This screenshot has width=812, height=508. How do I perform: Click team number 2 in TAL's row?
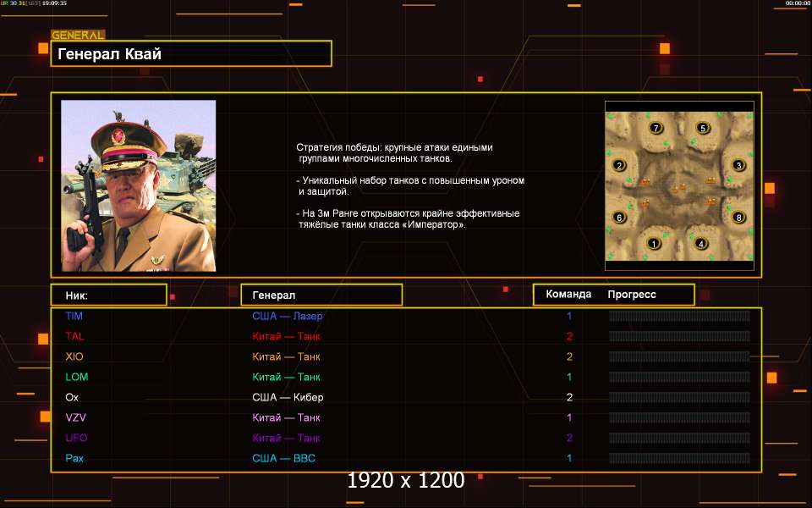click(x=569, y=336)
